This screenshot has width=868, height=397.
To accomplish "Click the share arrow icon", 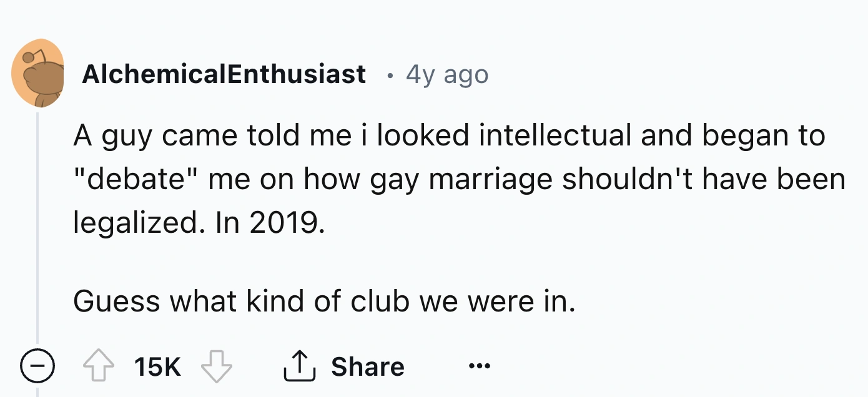I will click(x=297, y=367).
